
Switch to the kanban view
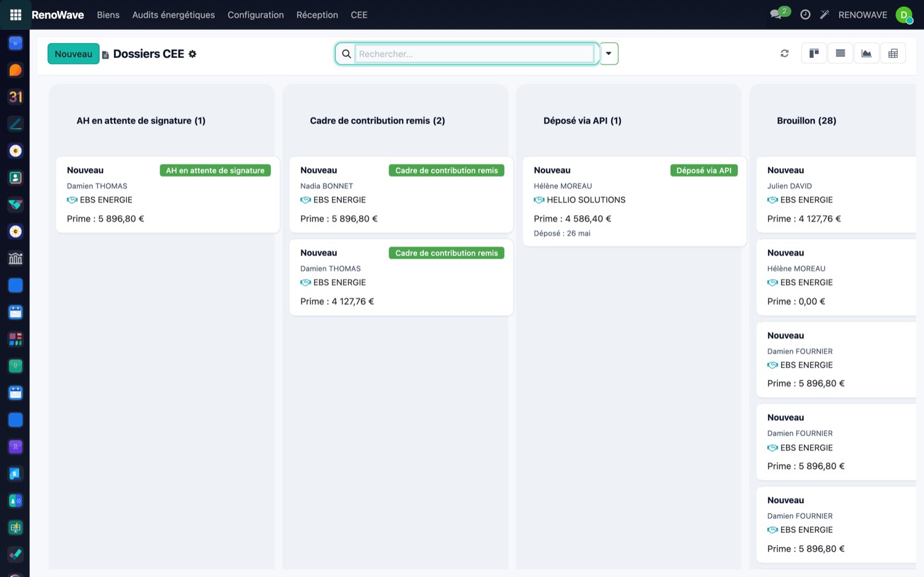(x=814, y=54)
